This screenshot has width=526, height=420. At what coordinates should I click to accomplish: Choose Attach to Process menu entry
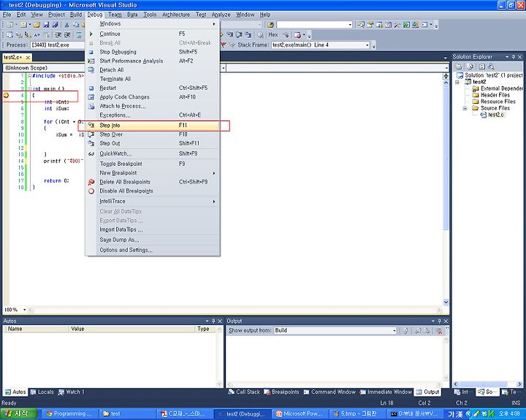coord(152,107)
